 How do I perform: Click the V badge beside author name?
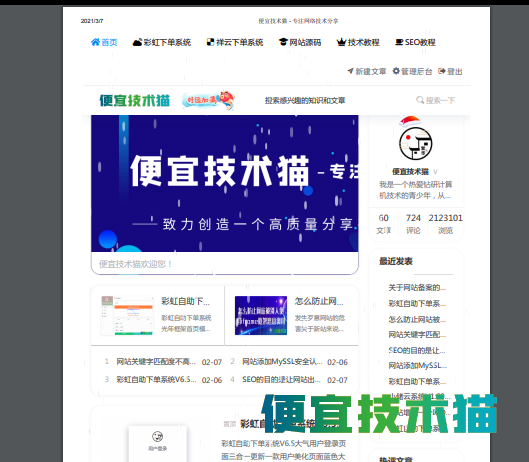436,171
